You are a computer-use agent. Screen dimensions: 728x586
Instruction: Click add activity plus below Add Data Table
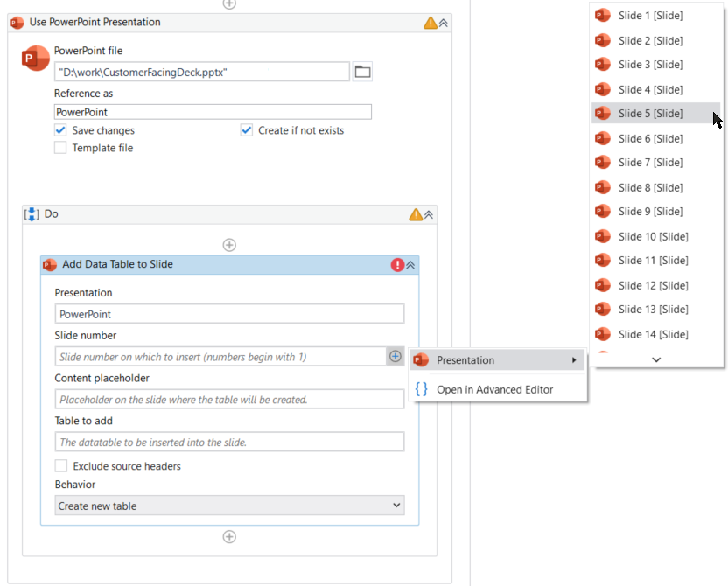(229, 537)
